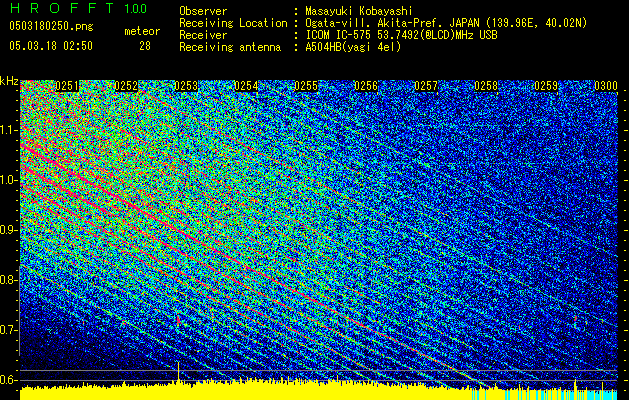Click the A504HB(yagi 4el) antenna text

coord(353,47)
